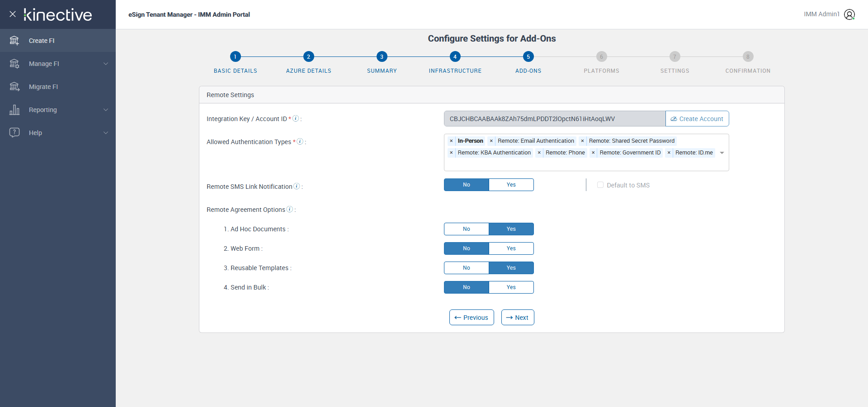The image size is (868, 407).
Task: Set Web Form to Yes
Action: point(511,248)
